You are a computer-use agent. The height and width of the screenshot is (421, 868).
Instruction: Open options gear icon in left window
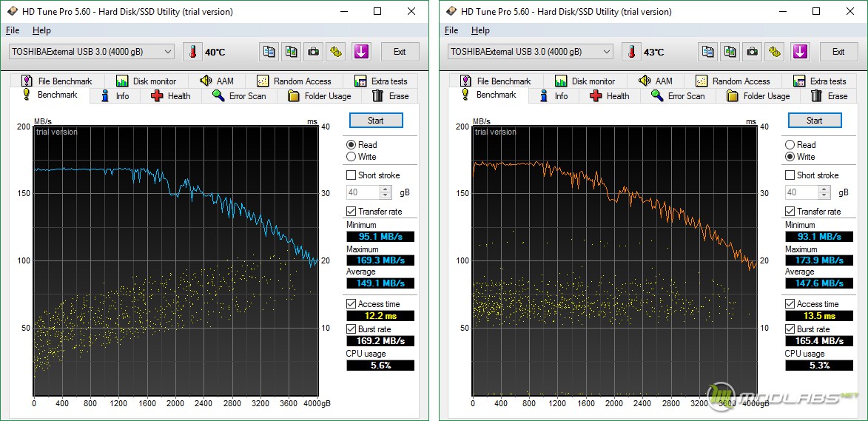pyautogui.click(x=335, y=52)
